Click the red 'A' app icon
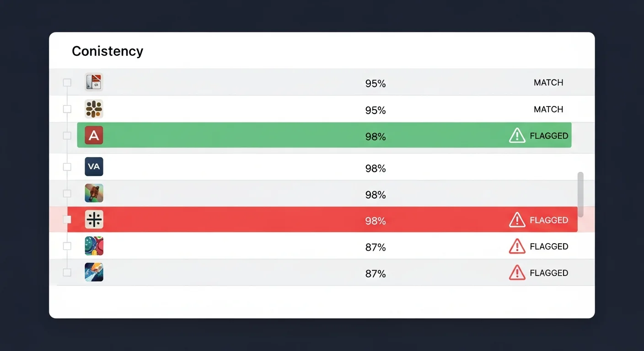 94,135
